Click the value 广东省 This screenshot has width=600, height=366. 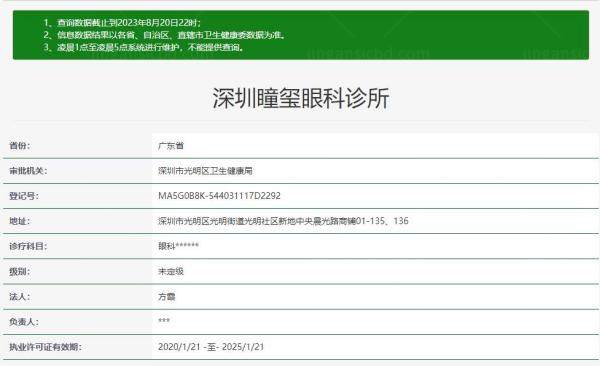(x=171, y=145)
